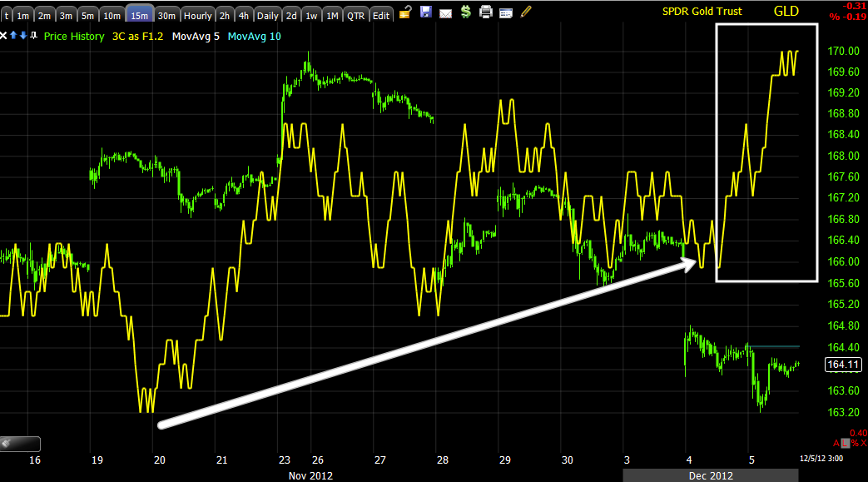The image size is (868, 482).
Task: Click the green dollar sign icon
Action: [465, 12]
